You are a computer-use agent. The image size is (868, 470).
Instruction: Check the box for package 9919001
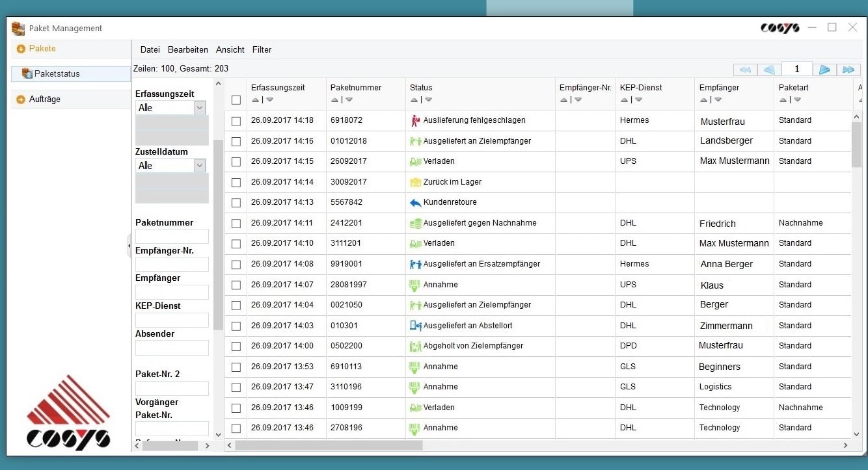[x=236, y=265]
